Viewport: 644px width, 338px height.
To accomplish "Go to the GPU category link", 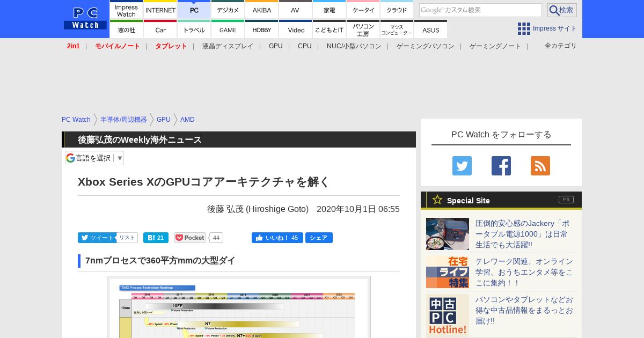I will pyautogui.click(x=276, y=46).
